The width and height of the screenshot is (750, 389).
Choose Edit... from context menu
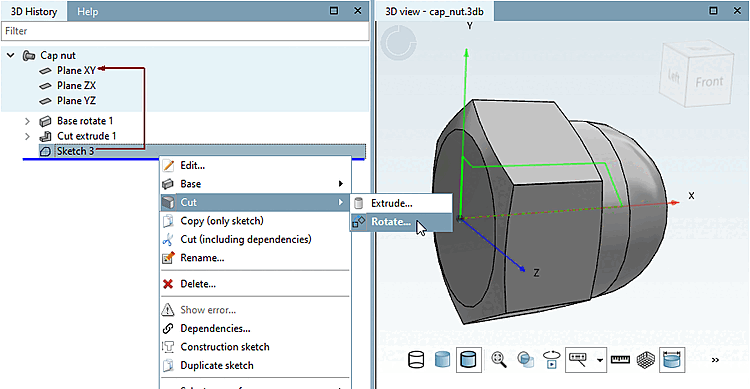[x=255, y=166]
